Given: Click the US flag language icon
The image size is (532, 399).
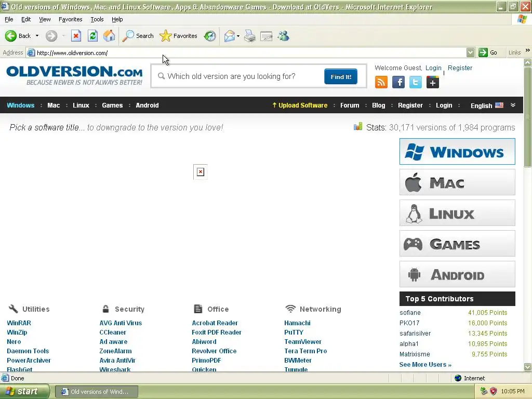Looking at the screenshot, I should click(x=499, y=105).
